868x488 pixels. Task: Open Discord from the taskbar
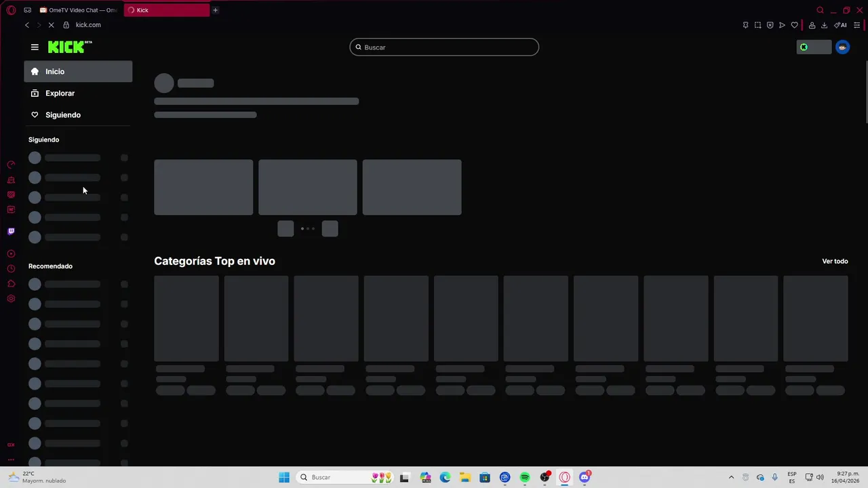coord(585,477)
